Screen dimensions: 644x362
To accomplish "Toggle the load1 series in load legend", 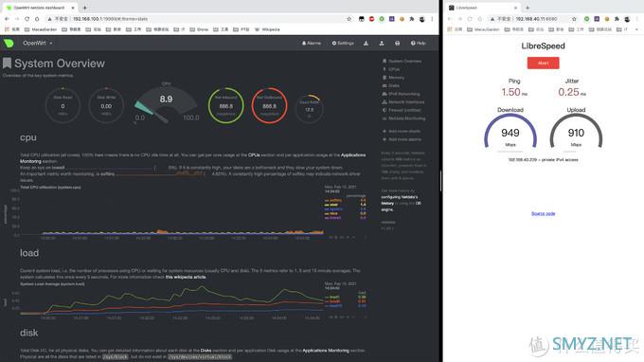I will (332, 297).
